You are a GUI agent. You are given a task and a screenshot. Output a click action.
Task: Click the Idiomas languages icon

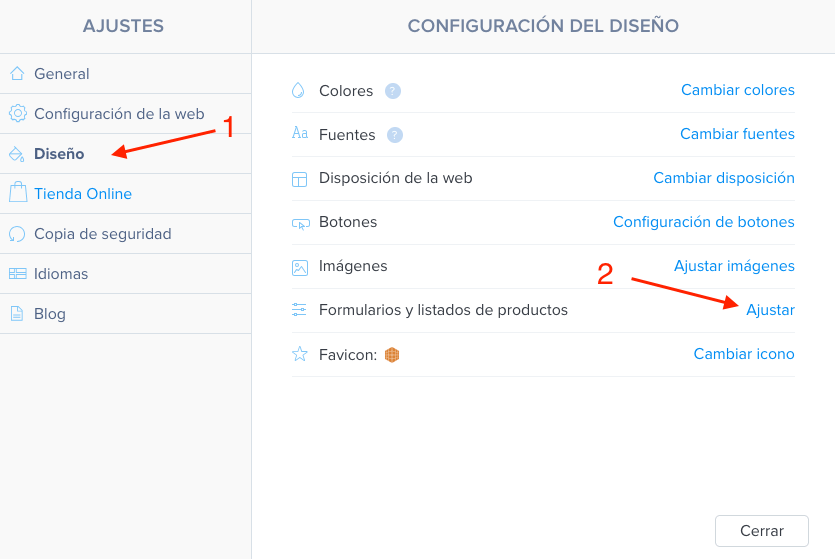click(x=18, y=274)
